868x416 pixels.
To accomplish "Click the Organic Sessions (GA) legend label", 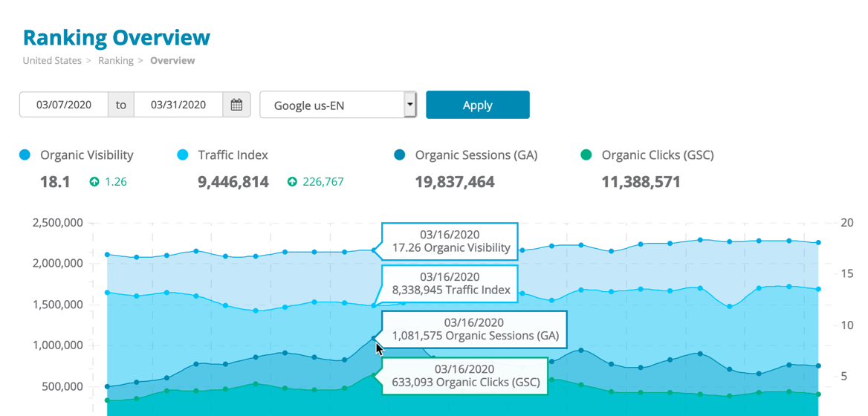I will (476, 155).
